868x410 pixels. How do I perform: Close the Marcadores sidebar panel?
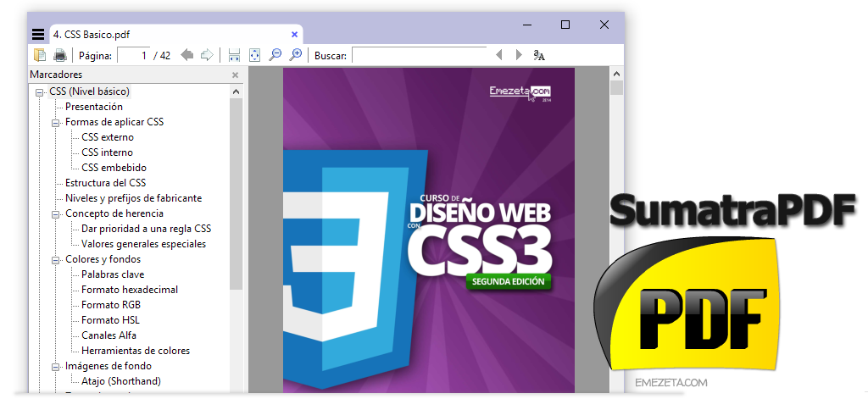coord(236,75)
